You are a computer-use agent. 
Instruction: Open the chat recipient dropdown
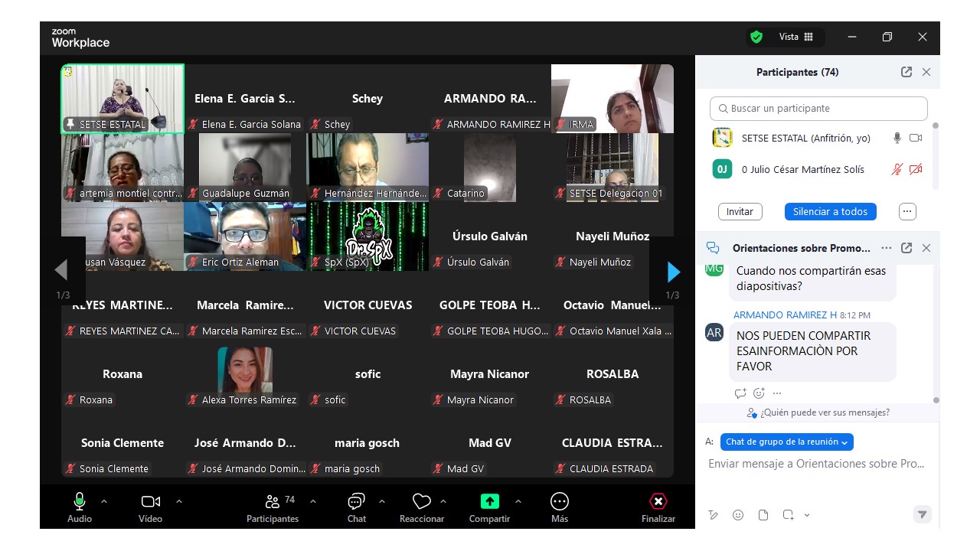coord(786,442)
